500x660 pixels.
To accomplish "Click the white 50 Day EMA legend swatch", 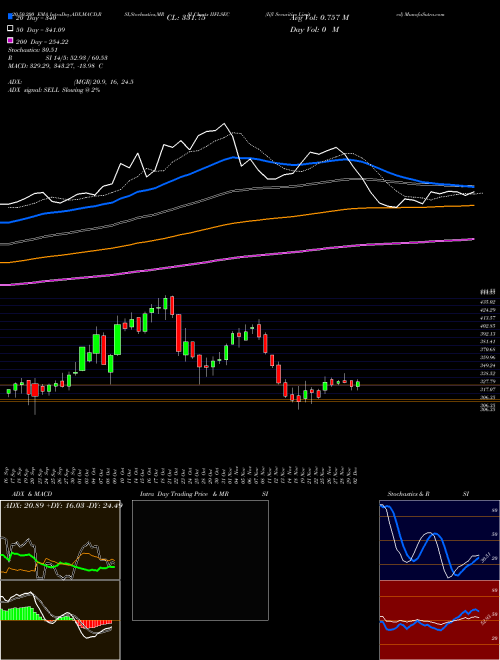I will [x=10, y=29].
